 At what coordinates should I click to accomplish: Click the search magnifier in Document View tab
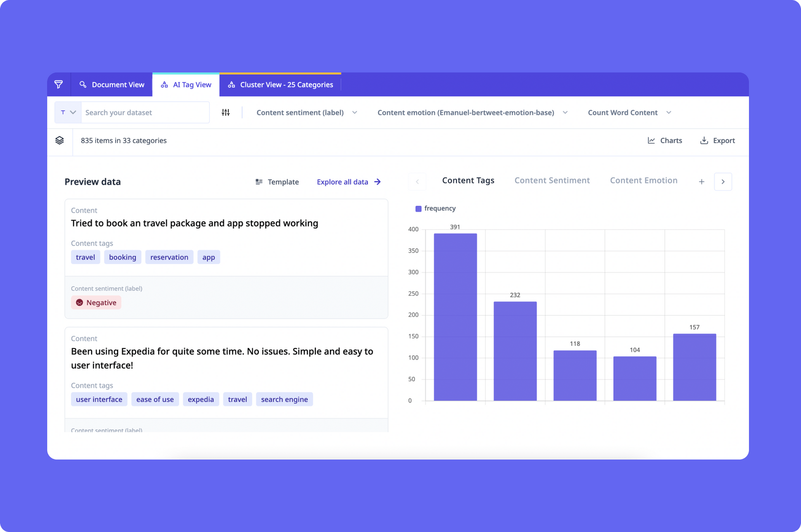pyautogui.click(x=83, y=84)
